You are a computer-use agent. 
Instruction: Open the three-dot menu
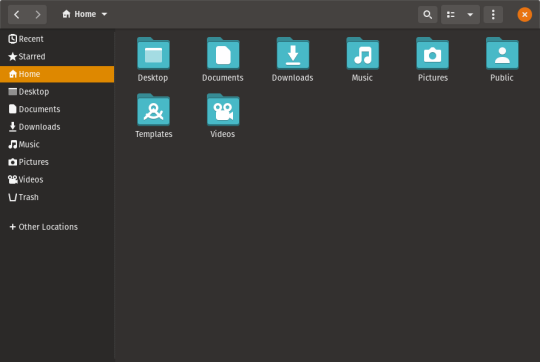coord(493,14)
